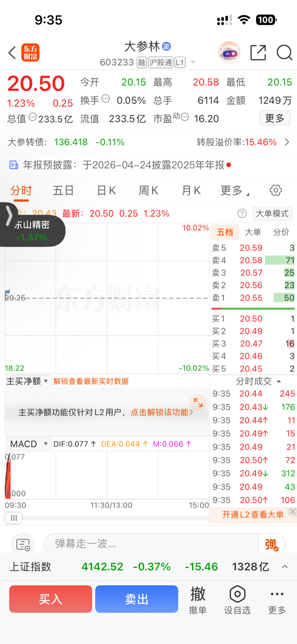Tap the intraday price chart area
The image size is (297, 644).
point(107,298)
